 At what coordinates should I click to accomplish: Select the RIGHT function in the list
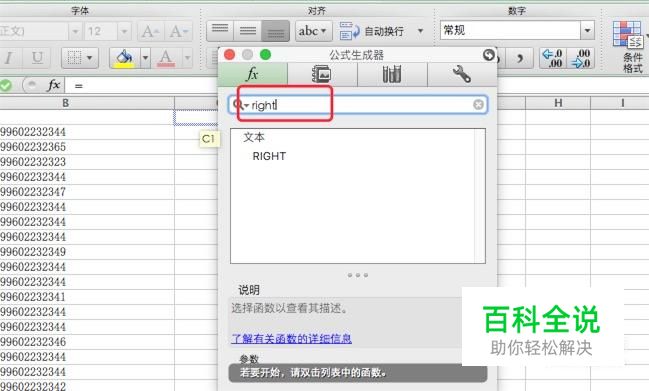(269, 156)
